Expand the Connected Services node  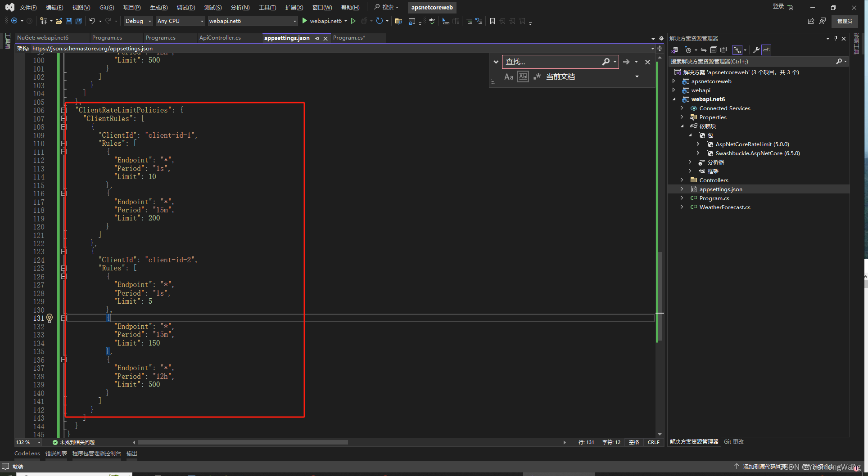coord(682,108)
